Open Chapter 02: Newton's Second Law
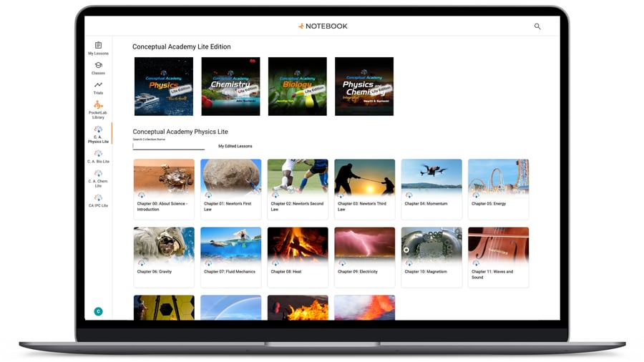 [298, 189]
